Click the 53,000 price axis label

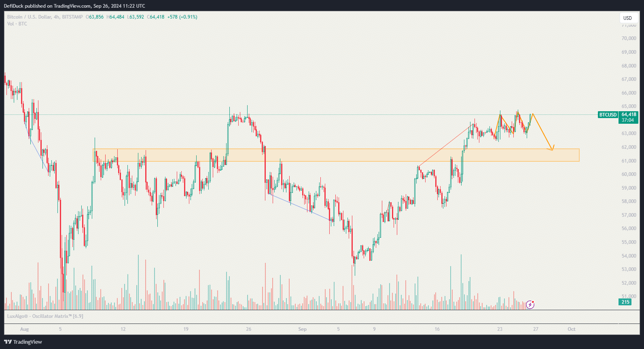tap(629, 269)
